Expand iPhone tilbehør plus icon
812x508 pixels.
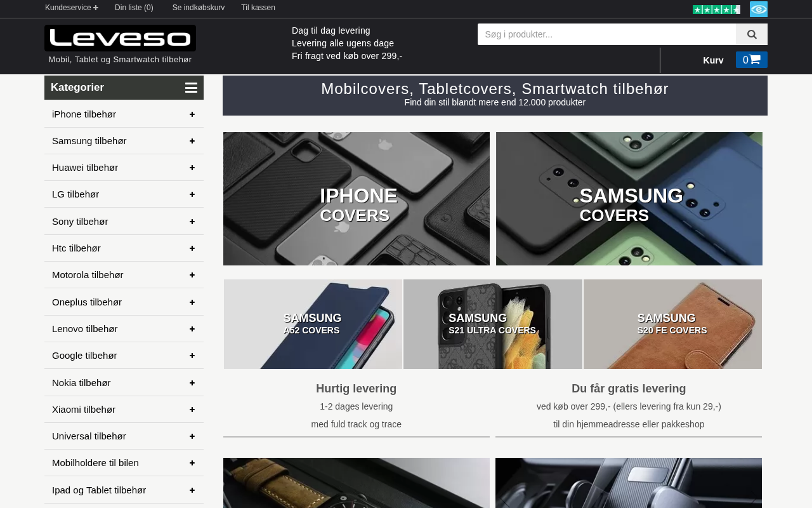[x=192, y=114]
